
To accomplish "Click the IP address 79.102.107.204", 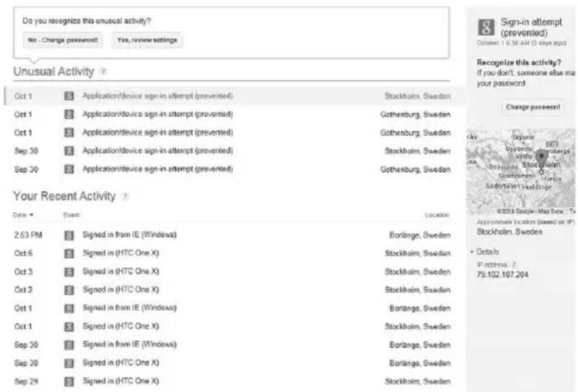I will [x=502, y=275].
